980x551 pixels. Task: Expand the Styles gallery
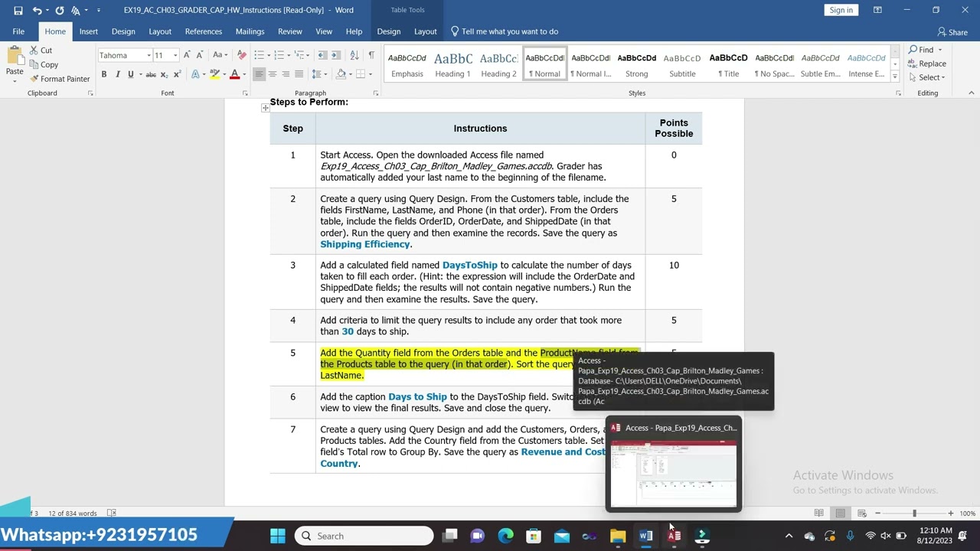pyautogui.click(x=894, y=76)
